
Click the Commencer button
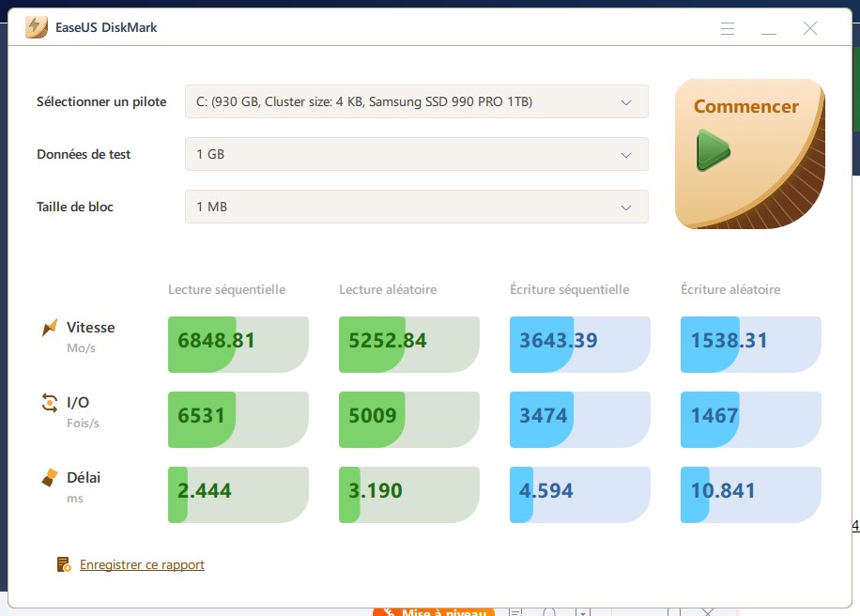click(749, 153)
